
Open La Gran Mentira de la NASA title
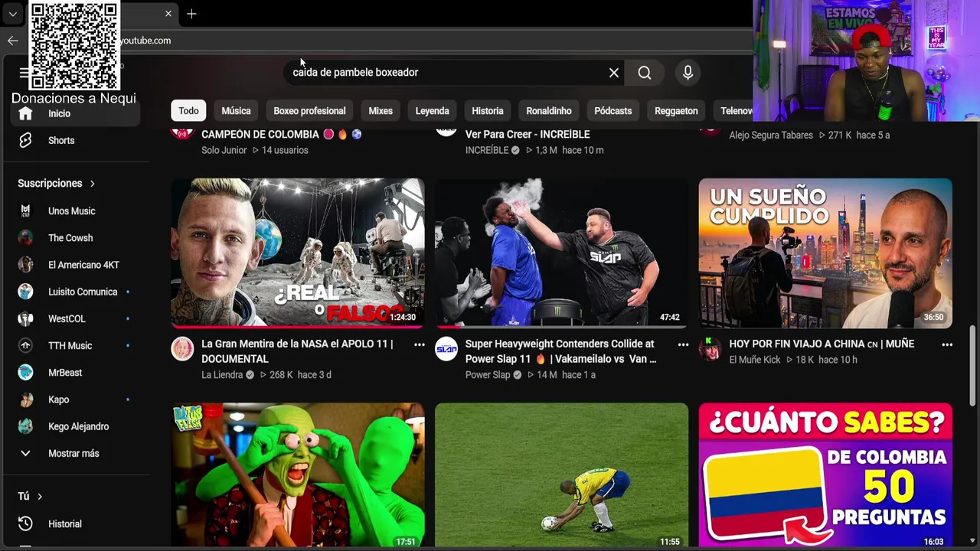pos(297,351)
